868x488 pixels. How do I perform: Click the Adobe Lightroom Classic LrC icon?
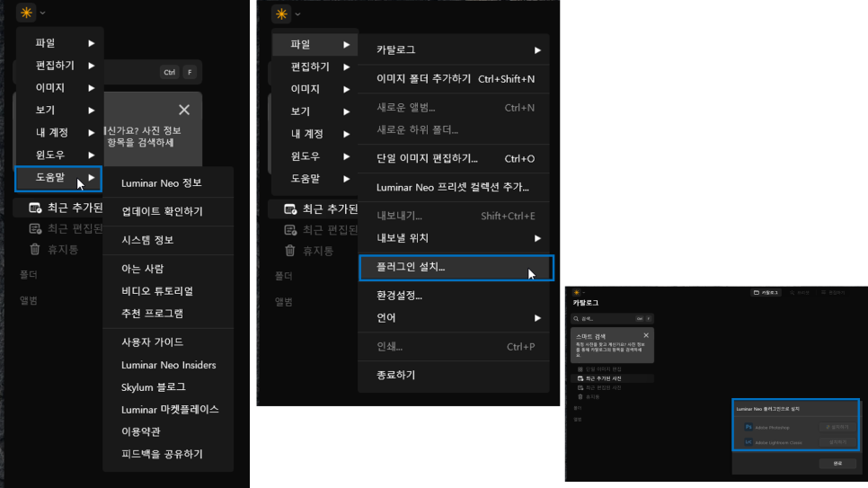pyautogui.click(x=748, y=442)
